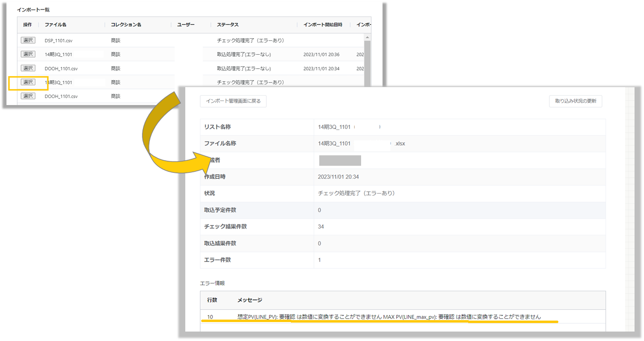644x341 pixels.
Task: Click error message row for line 10
Action: click(x=388, y=317)
